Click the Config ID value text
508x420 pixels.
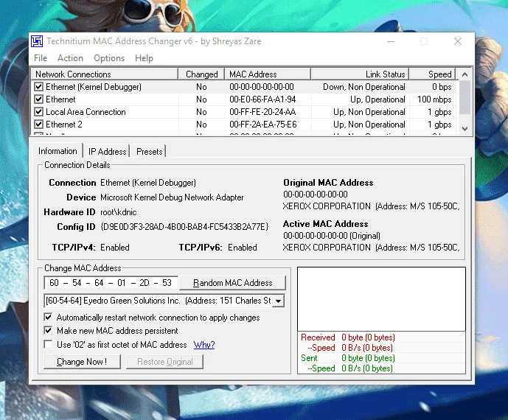[184, 227]
